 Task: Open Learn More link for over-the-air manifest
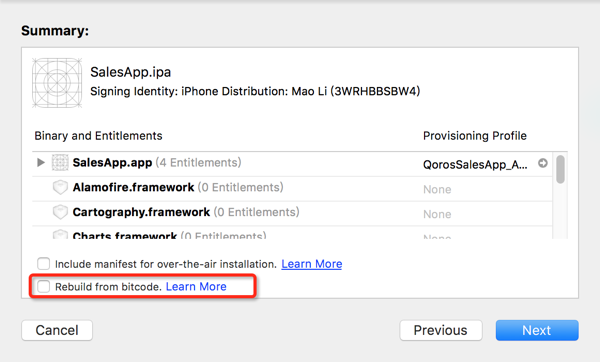click(311, 264)
